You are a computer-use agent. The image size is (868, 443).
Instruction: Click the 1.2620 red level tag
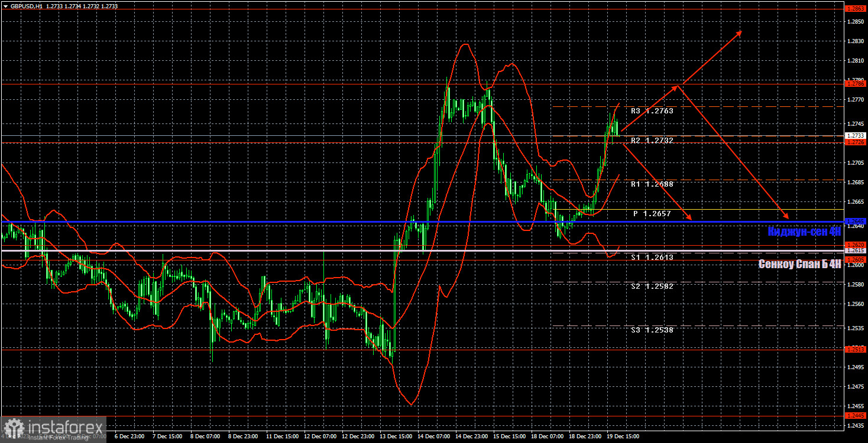(x=856, y=245)
